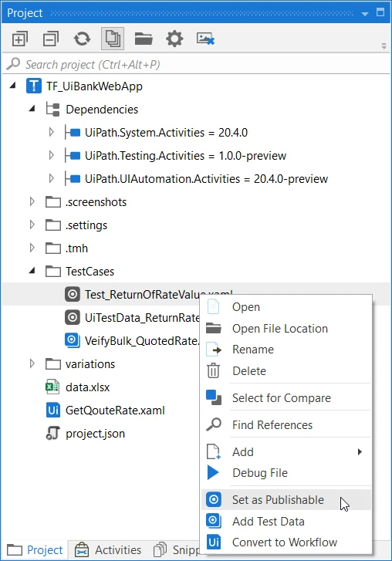The image size is (392, 561).
Task: Toggle the Show All Files button
Action: tap(113, 39)
